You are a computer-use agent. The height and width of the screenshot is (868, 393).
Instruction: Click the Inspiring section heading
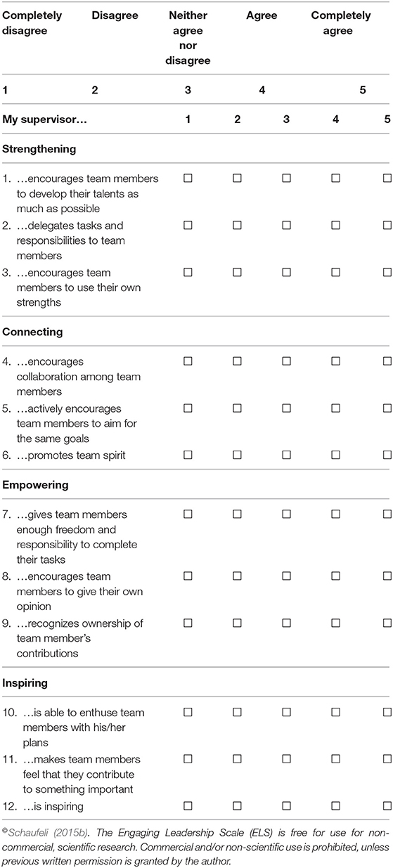click(25, 682)
